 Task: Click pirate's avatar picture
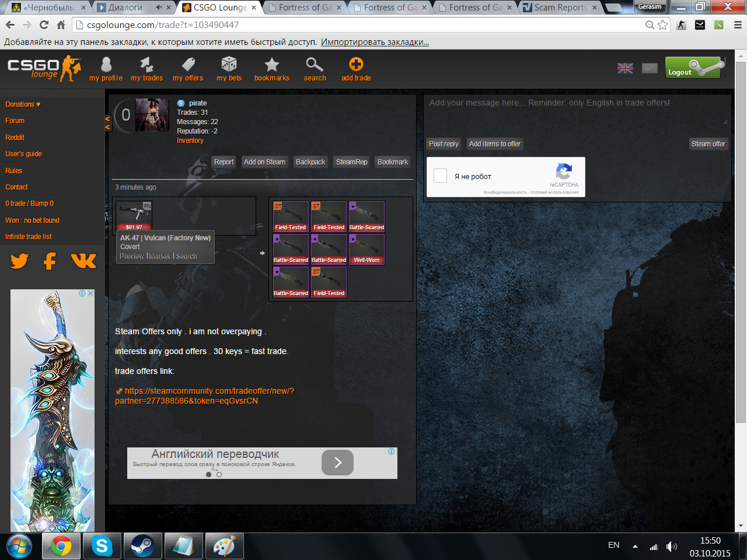[x=152, y=116]
